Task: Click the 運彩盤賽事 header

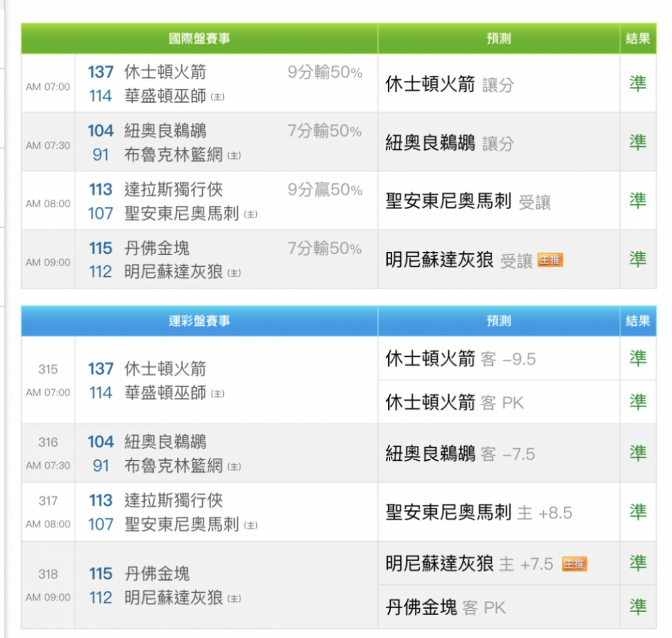Action: pos(200,321)
